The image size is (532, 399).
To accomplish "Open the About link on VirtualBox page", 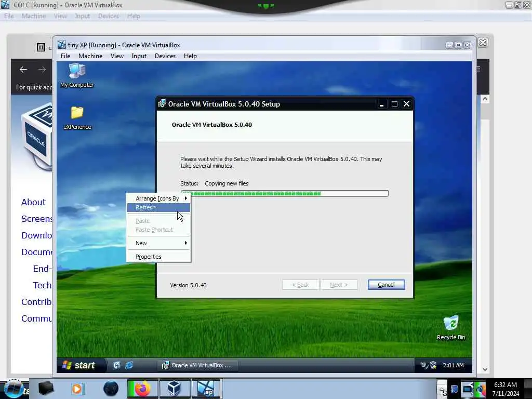I will point(33,202).
